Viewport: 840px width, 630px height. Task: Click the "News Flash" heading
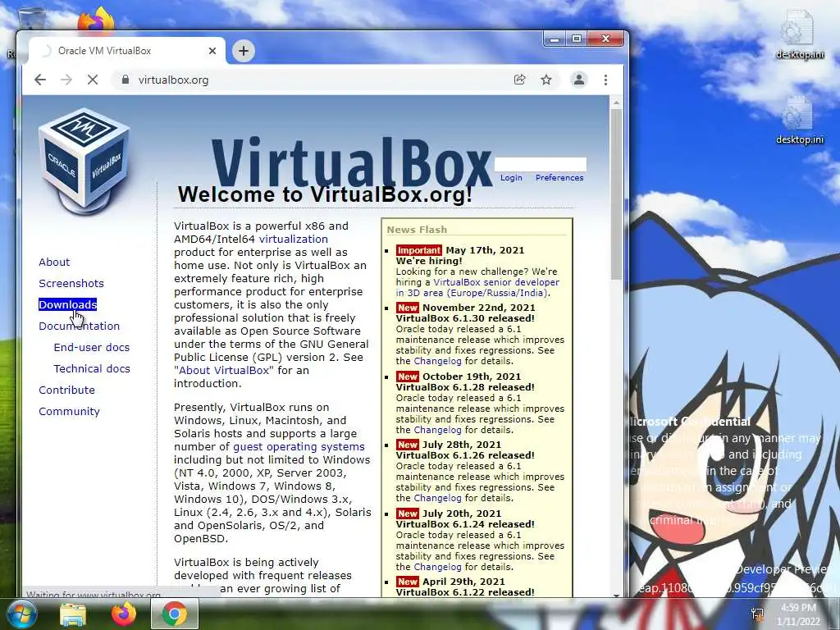[417, 230]
